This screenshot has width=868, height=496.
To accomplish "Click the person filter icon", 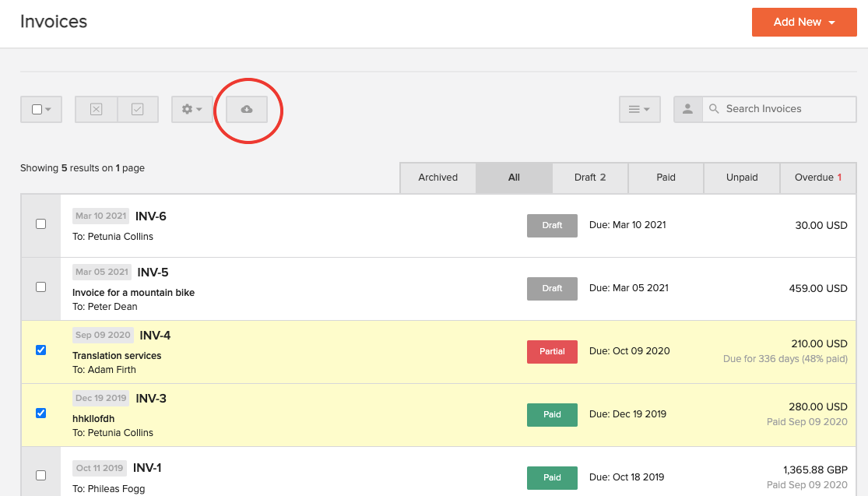I will pyautogui.click(x=687, y=109).
